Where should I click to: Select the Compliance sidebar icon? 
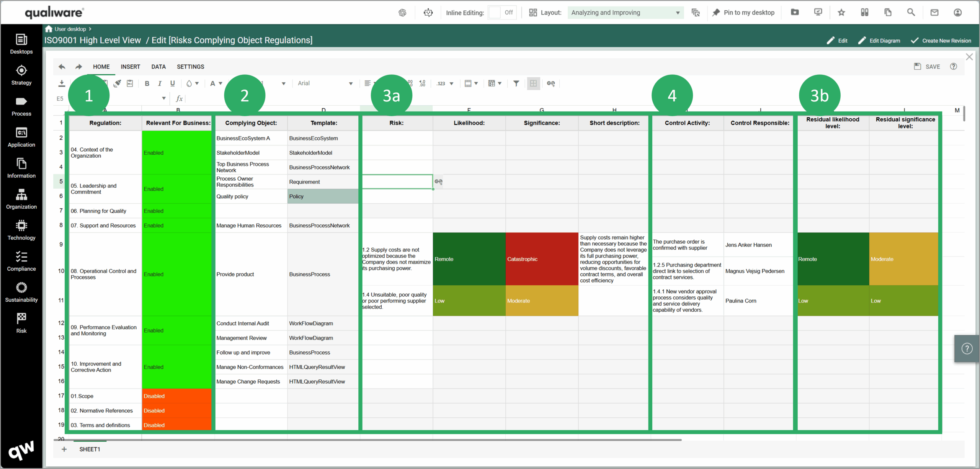[21, 261]
